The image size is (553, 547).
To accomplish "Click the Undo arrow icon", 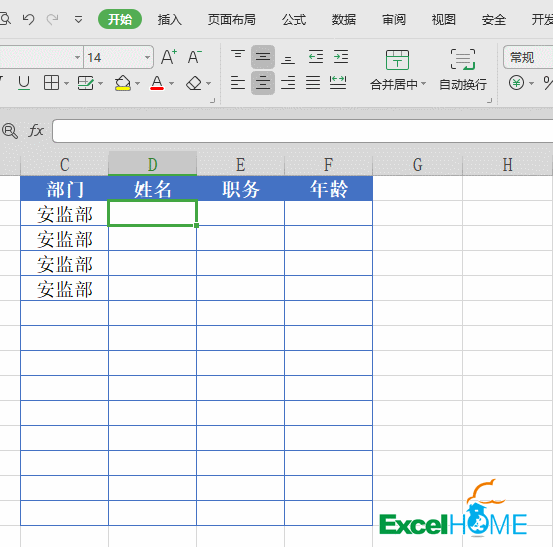I will [29, 19].
